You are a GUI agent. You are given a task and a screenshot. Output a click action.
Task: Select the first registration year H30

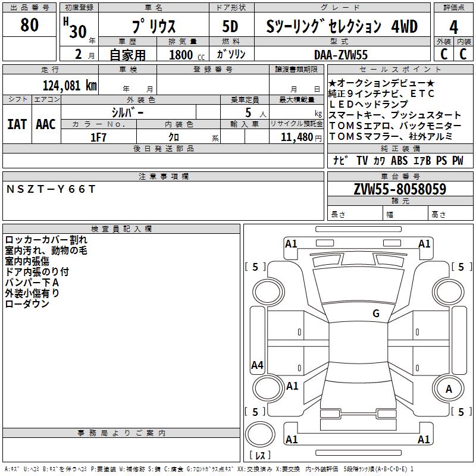76,28
